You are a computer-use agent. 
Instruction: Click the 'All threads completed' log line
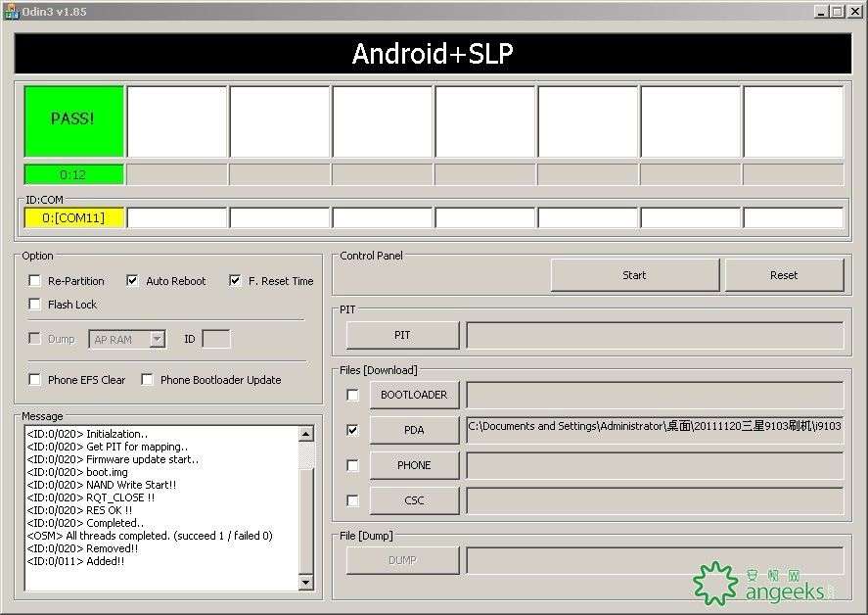[x=150, y=536]
